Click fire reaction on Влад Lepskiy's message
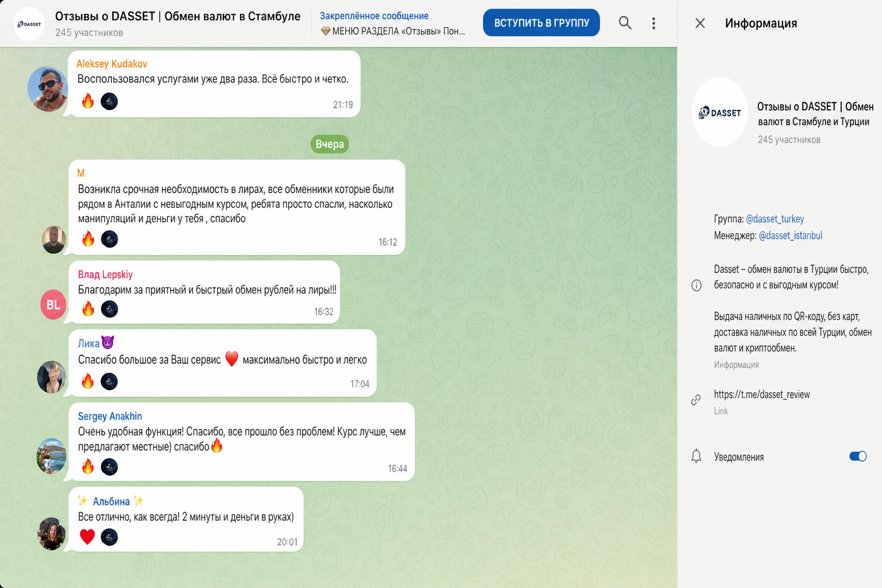882x588 pixels. point(88,309)
